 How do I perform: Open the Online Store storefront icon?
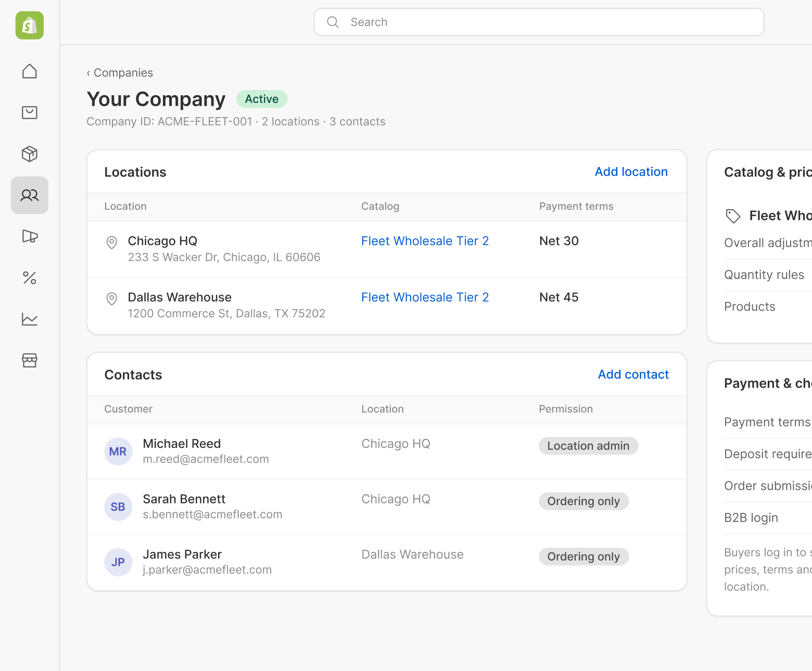pos(30,360)
